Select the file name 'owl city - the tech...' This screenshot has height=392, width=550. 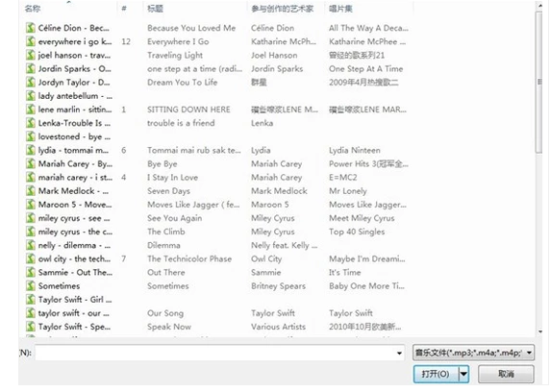point(74,258)
